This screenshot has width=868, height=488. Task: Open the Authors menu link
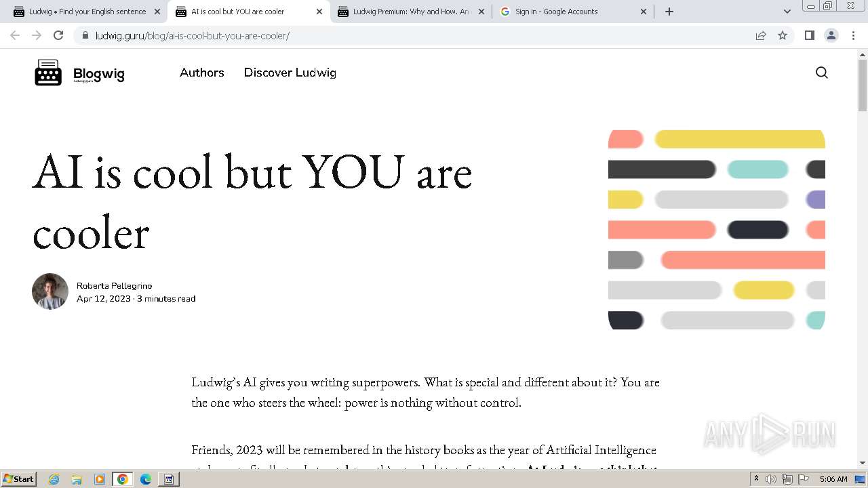pyautogui.click(x=202, y=73)
